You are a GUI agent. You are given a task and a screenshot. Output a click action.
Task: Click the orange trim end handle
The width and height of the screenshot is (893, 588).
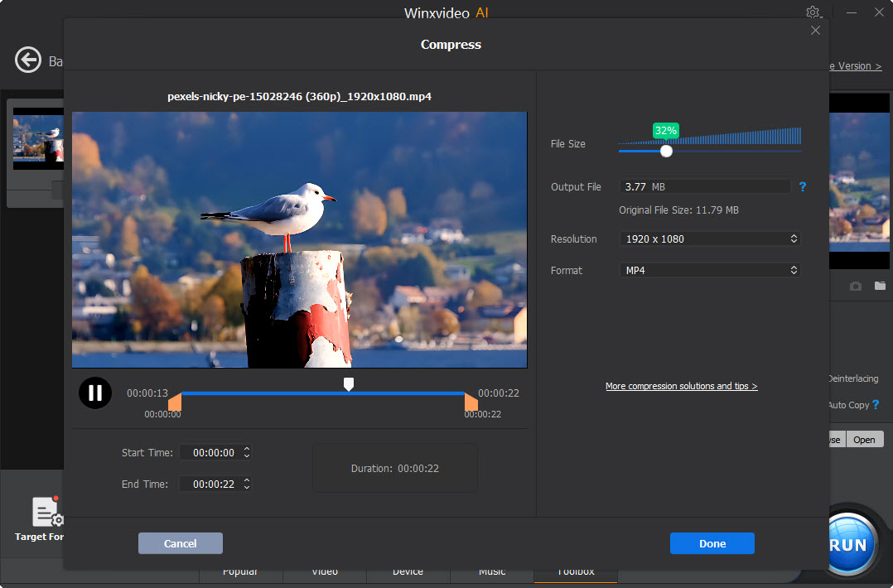(471, 402)
